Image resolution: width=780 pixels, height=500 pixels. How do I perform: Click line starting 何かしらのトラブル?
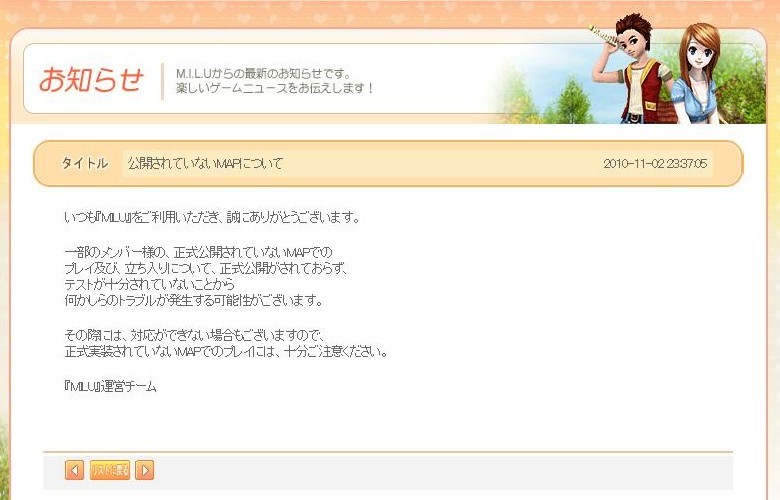tap(194, 300)
